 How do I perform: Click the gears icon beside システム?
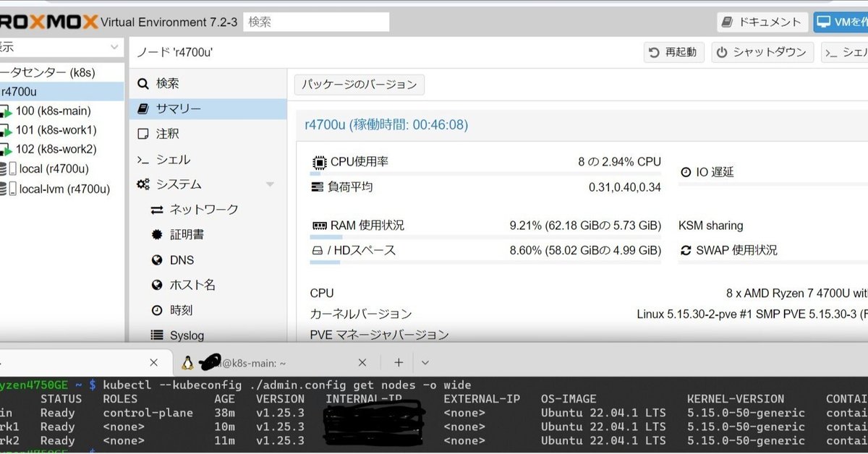(x=143, y=185)
